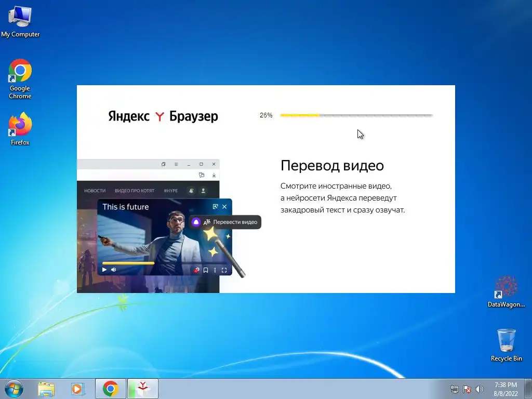Click the user profile icon in illustration
The image size is (532, 399).
pos(203,191)
